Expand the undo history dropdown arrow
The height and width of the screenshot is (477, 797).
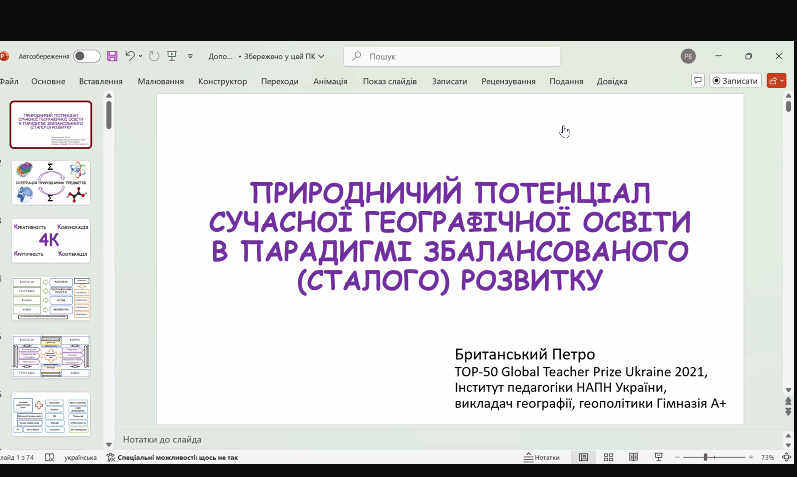tap(141, 56)
